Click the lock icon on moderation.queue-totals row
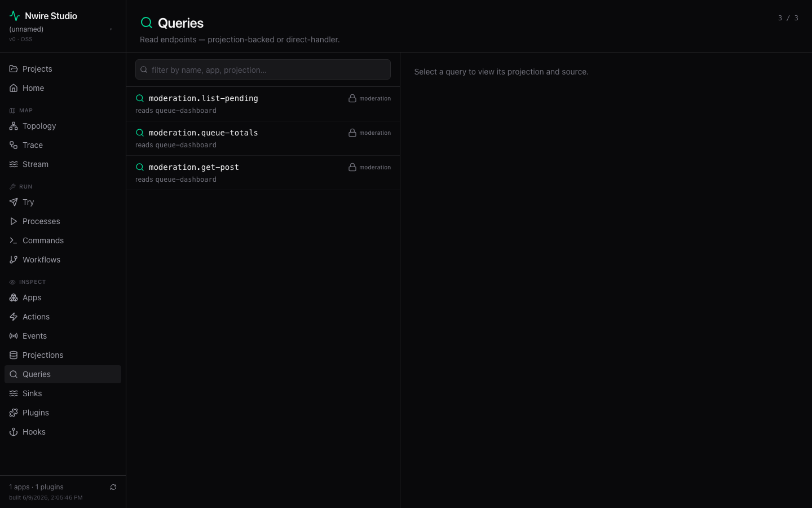812x508 pixels. [x=352, y=133]
